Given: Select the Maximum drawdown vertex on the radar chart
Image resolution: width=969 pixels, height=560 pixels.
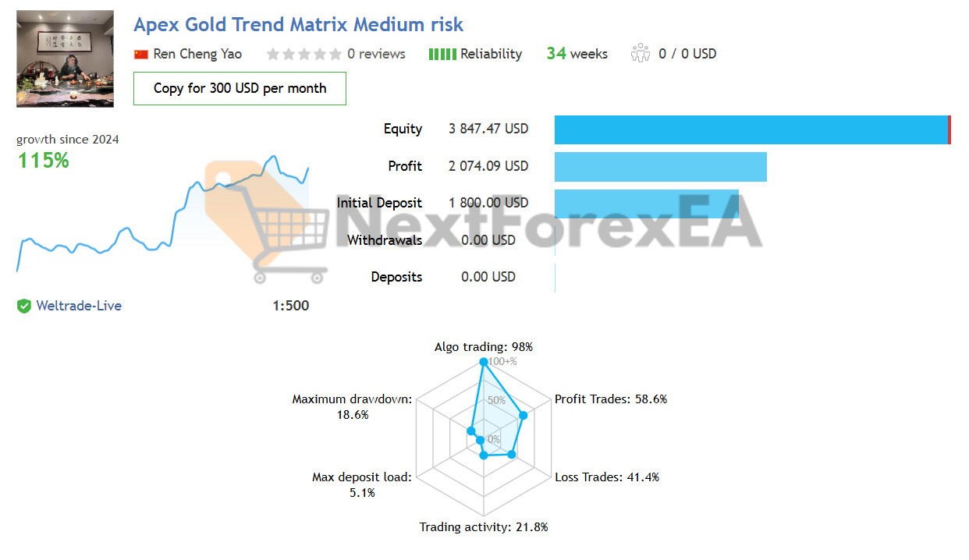Looking at the screenshot, I should pyautogui.click(x=470, y=430).
